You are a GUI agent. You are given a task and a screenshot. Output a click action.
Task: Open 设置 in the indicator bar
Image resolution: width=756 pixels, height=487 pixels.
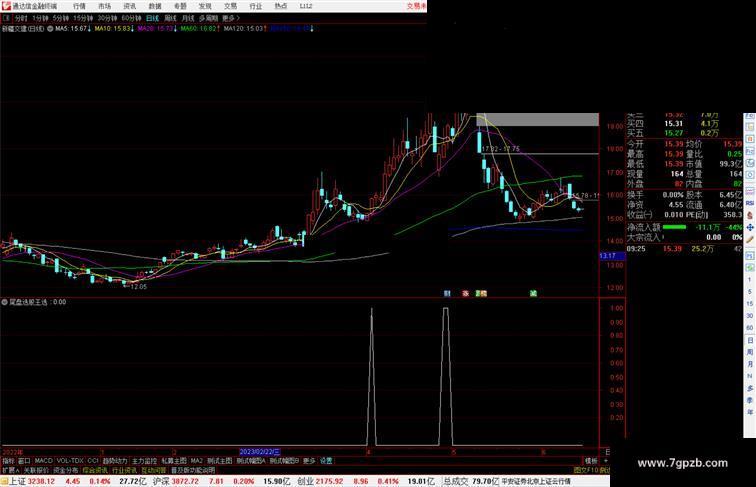(326, 461)
